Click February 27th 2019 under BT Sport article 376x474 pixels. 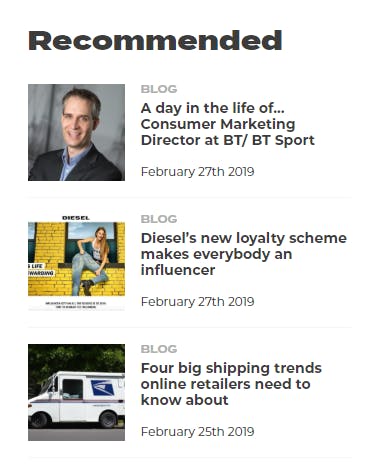tap(198, 172)
